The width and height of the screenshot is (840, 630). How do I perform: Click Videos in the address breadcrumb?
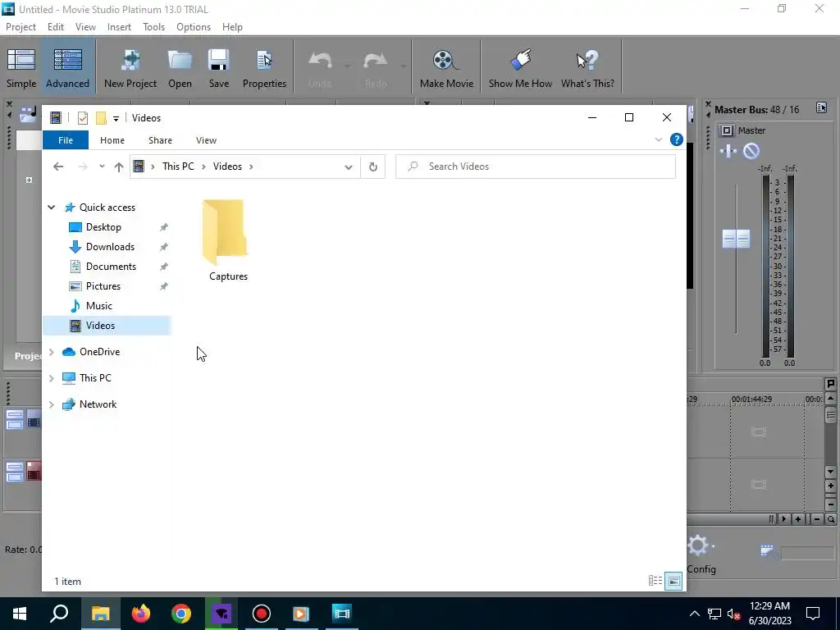[228, 167]
